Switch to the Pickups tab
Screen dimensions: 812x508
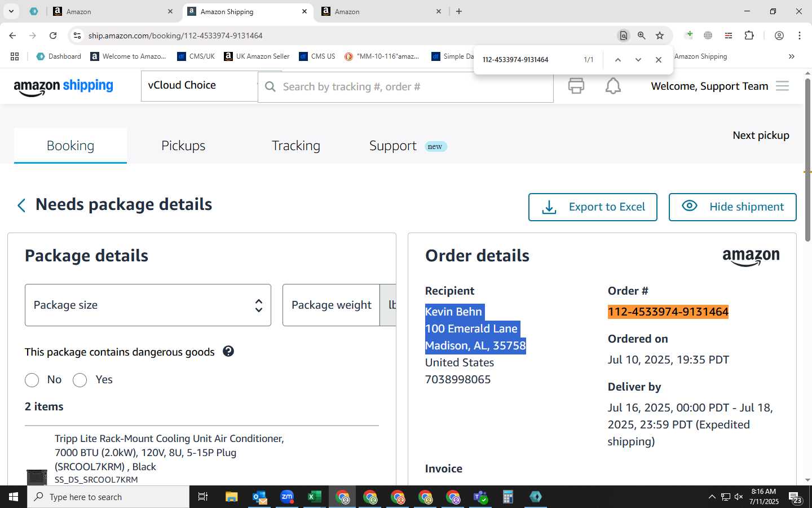183,146
